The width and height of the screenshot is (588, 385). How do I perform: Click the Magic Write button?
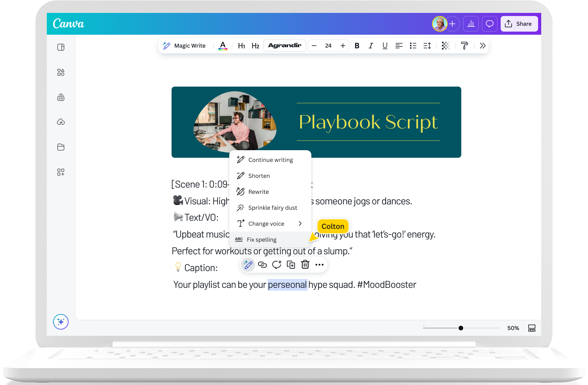[x=184, y=46]
